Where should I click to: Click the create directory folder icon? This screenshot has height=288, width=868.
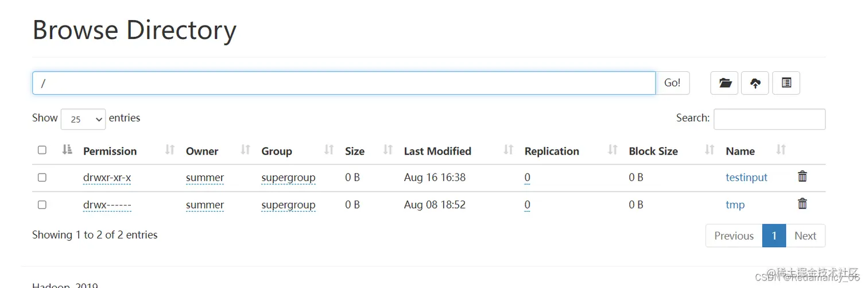[x=724, y=83]
